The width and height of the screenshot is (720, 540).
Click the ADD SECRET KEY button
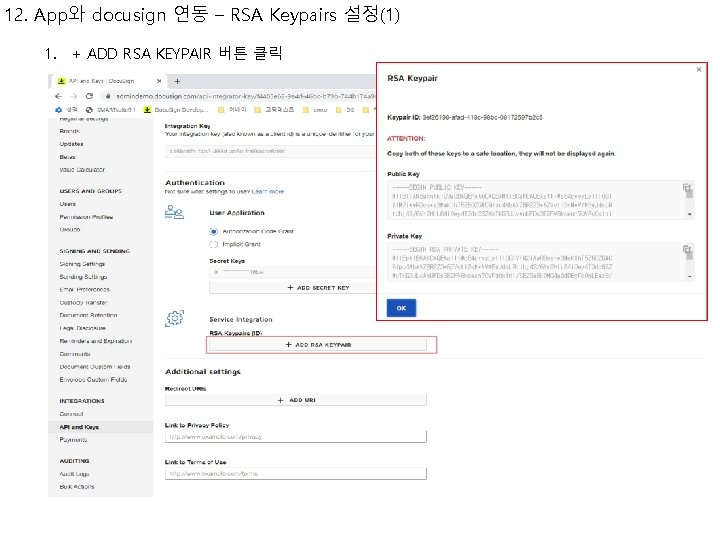293,287
